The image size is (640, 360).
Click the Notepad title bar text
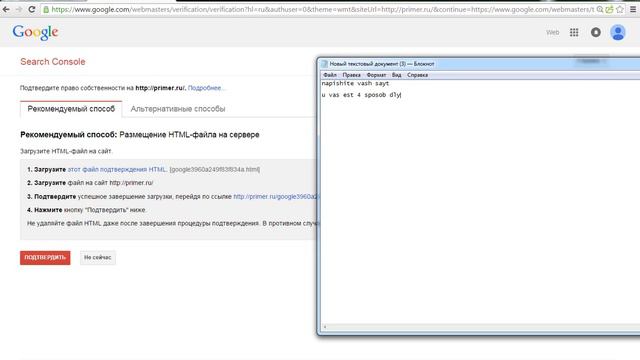coord(382,64)
